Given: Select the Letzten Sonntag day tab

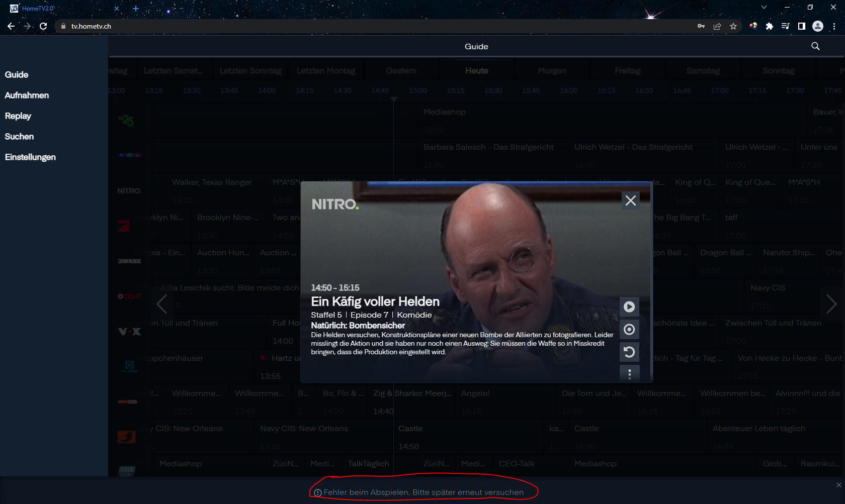Looking at the screenshot, I should tap(250, 71).
